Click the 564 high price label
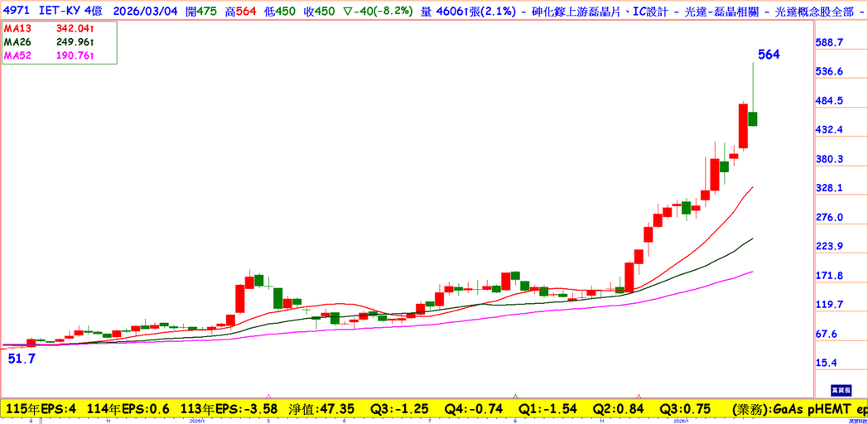The height and width of the screenshot is (424, 868). coord(769,55)
